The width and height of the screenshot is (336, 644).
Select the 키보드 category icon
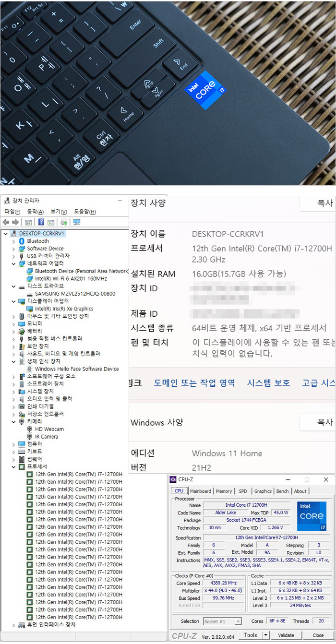[x=22, y=451]
